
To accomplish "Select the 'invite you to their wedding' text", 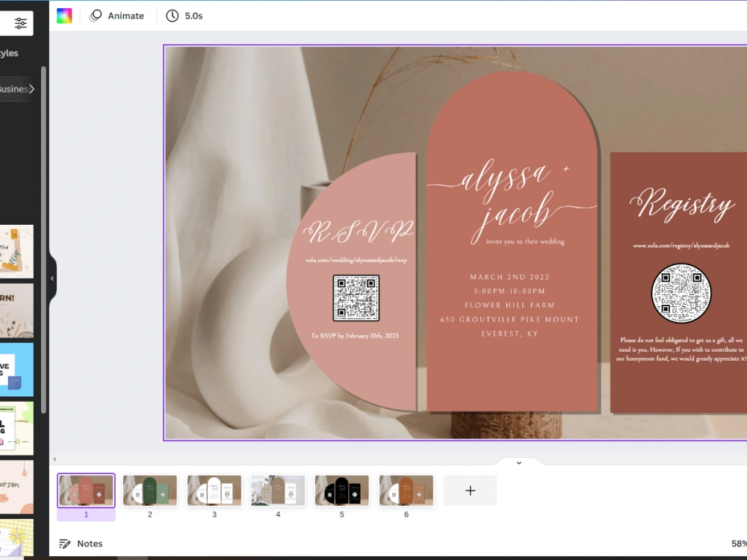I will tap(525, 241).
